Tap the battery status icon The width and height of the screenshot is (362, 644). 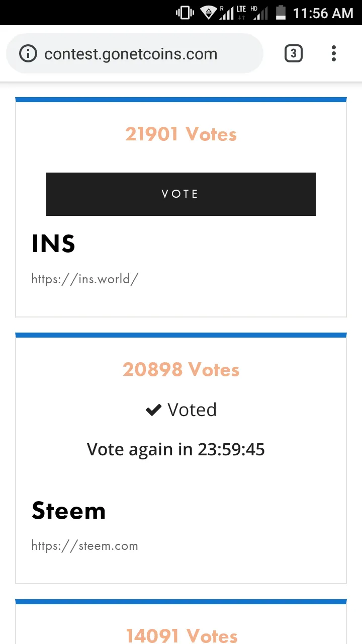[282, 13]
